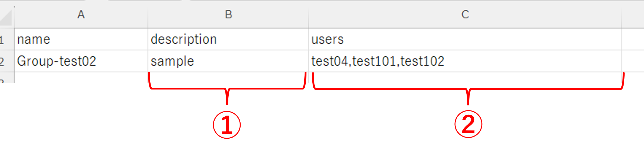This screenshot has width=644, height=162.
Task: Select column A header
Action: point(81,15)
